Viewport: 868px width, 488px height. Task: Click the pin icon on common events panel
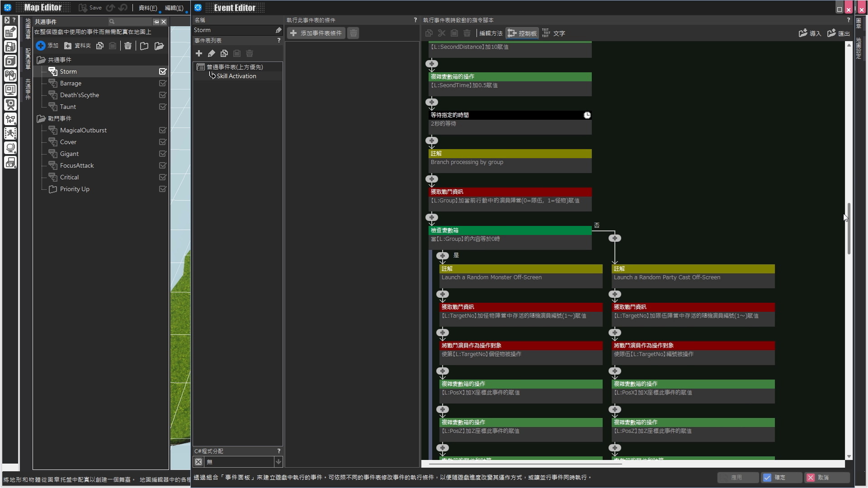click(156, 22)
